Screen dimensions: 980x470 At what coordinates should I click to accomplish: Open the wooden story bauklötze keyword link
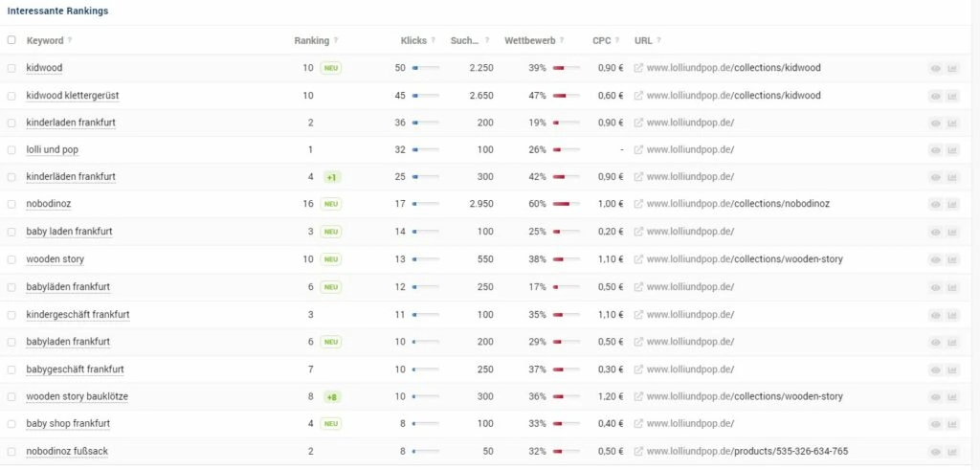[77, 396]
